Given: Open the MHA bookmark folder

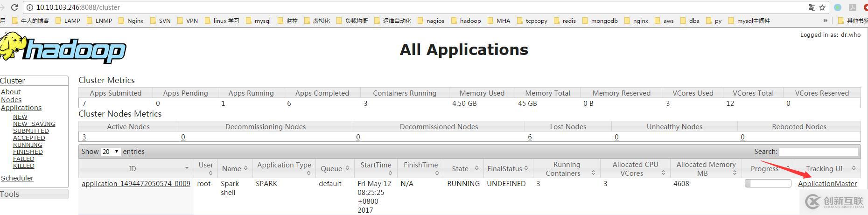Looking at the screenshot, I should click(x=499, y=21).
